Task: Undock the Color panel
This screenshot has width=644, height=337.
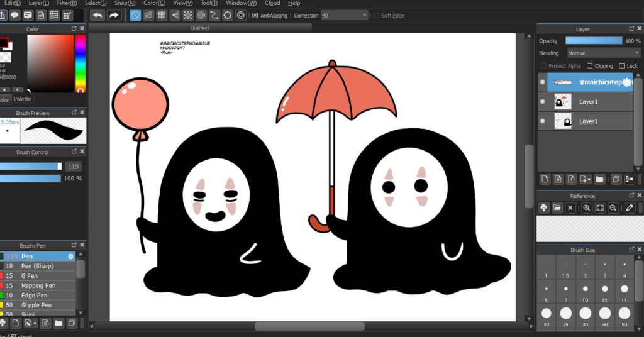Action: [x=74, y=29]
